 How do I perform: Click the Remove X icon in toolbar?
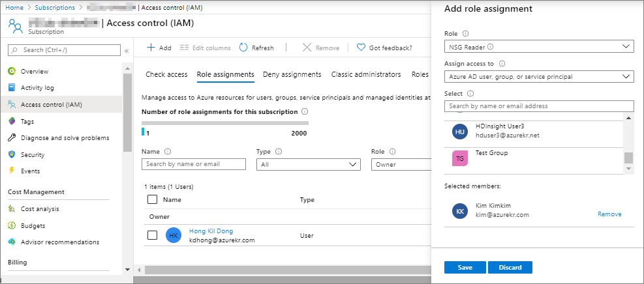point(307,48)
